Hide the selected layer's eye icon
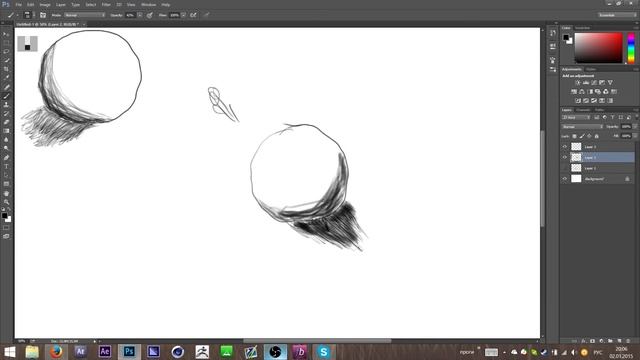Viewport: 640px width, 360px height. (565, 157)
